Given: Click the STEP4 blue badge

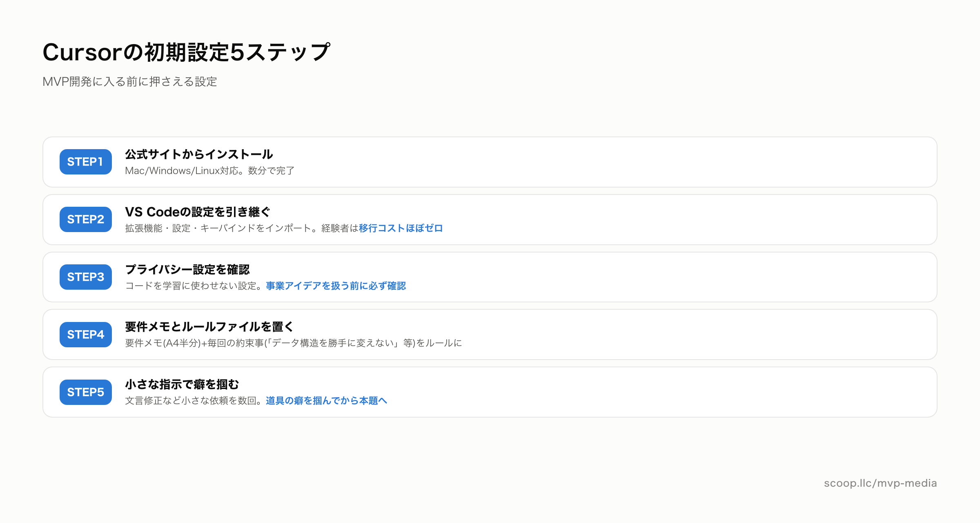Looking at the screenshot, I should [x=86, y=335].
